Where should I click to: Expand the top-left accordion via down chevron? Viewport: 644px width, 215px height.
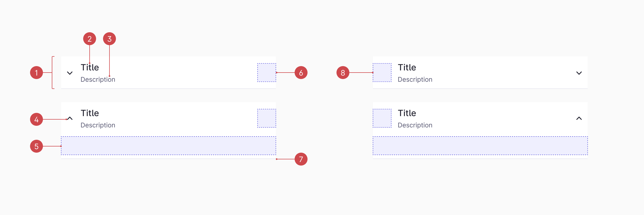[70, 73]
